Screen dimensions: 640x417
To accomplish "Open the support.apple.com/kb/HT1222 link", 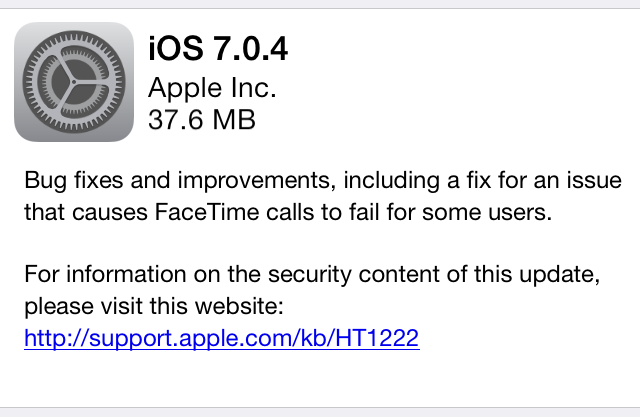I will tap(222, 338).
